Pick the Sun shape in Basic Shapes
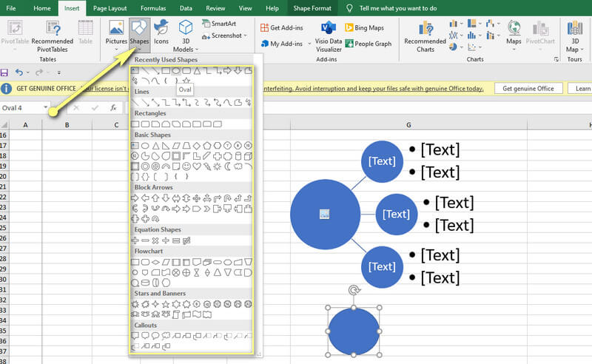This screenshot has width=592, height=364. pyautogui.click(x=217, y=166)
